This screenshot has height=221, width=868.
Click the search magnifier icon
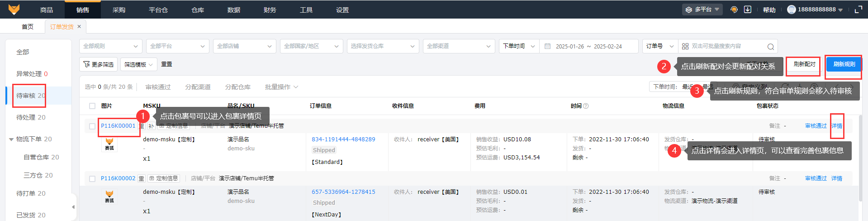(771, 46)
